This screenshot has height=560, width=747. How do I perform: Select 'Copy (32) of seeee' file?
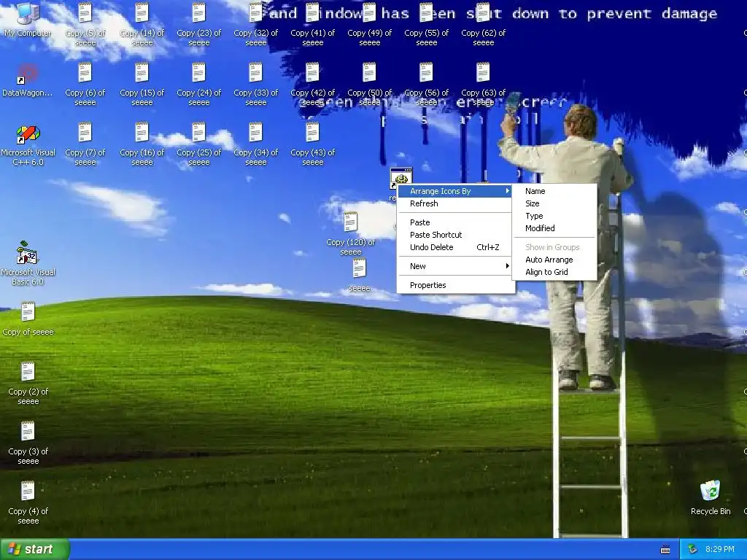(256, 24)
